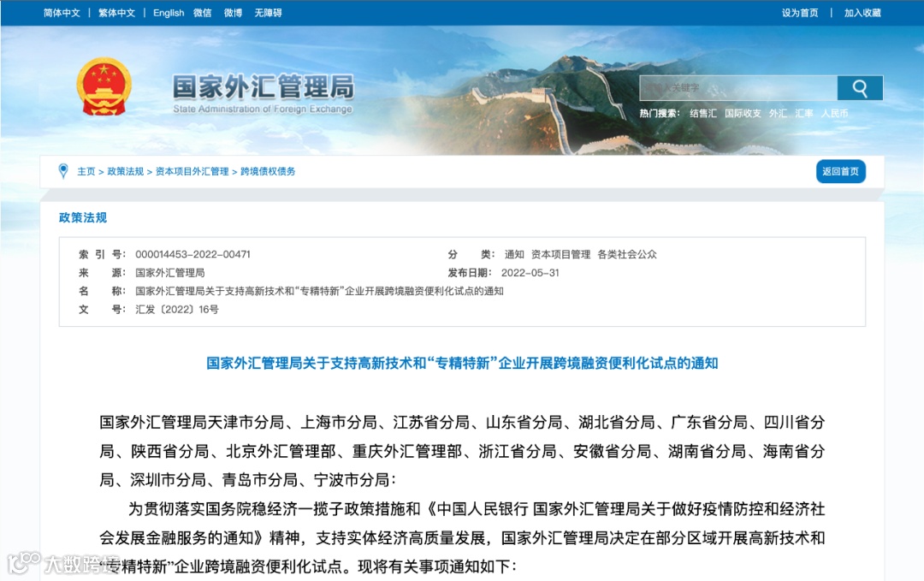
Task: Click hot search term 国际收支
Action: point(743,113)
